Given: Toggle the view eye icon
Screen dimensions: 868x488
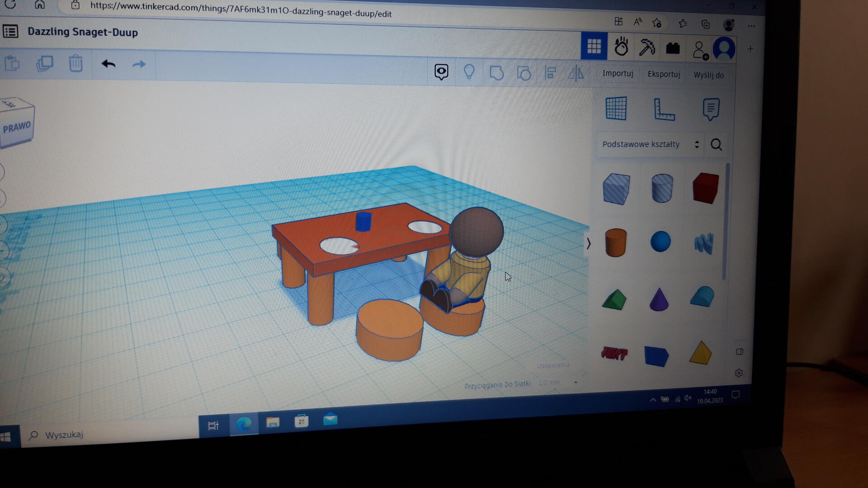Looking at the screenshot, I should 441,71.
